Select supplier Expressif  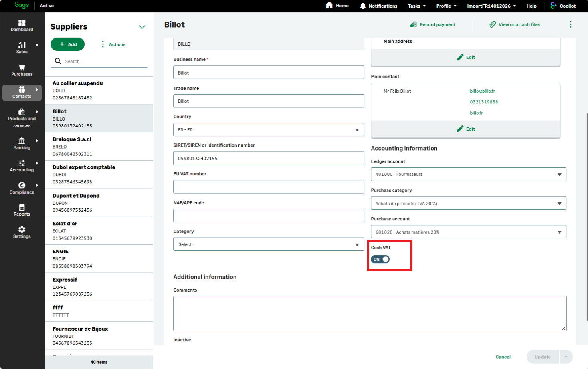pyautogui.click(x=99, y=286)
